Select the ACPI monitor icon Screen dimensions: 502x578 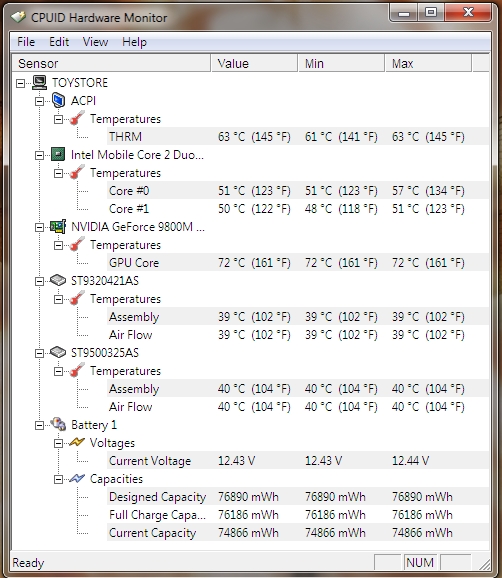click(x=58, y=101)
